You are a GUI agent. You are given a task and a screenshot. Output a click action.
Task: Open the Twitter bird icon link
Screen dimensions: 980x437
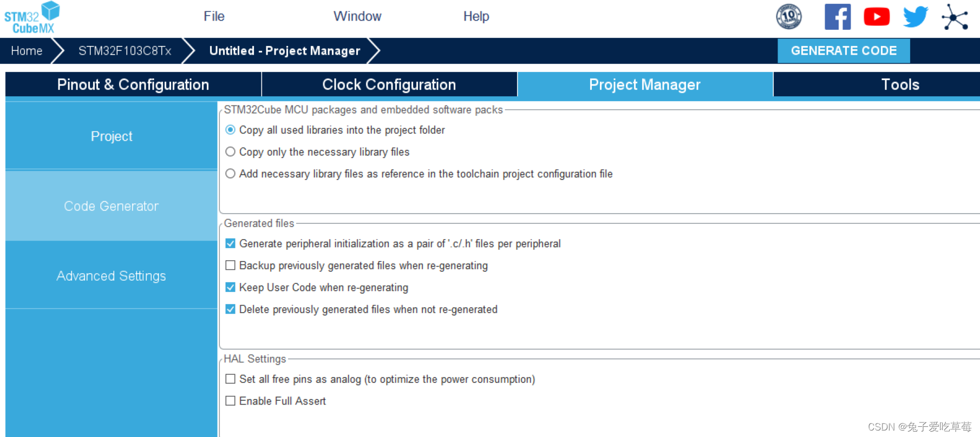point(915,17)
